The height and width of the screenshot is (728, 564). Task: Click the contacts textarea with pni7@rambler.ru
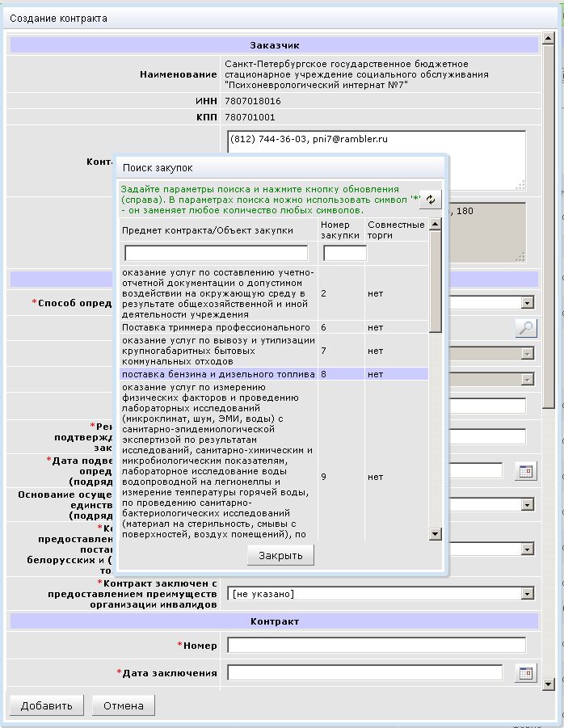point(377,161)
